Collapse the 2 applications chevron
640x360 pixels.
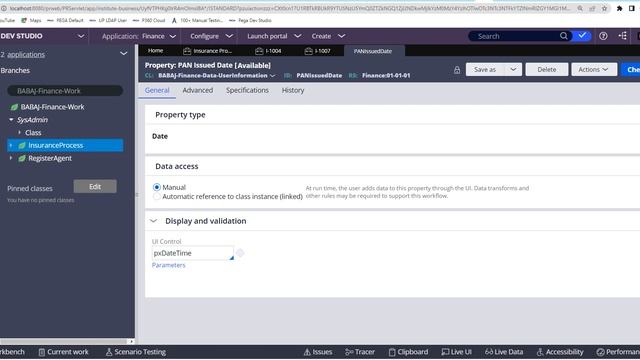(x=124, y=54)
